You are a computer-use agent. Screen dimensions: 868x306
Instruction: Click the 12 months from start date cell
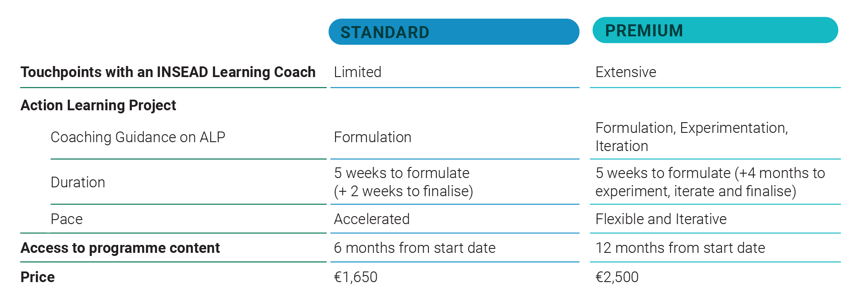click(x=680, y=248)
